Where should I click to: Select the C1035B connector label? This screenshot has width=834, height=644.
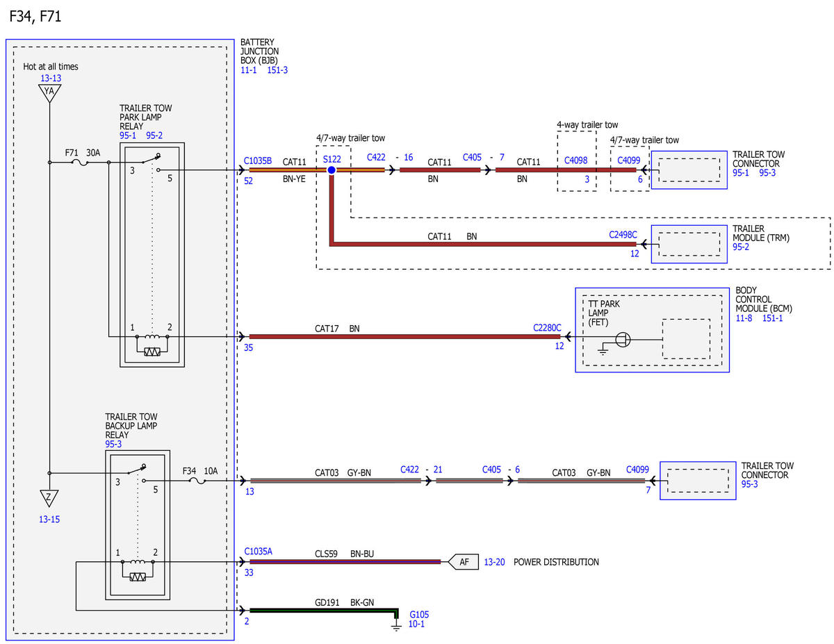258,161
